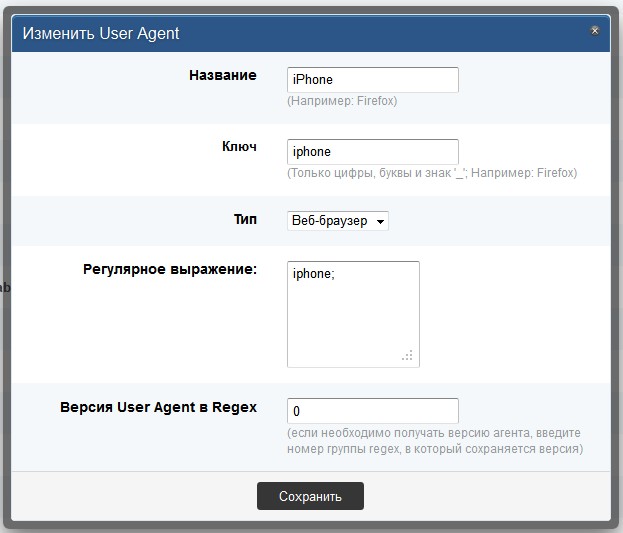
Task: Close the Изменить User Agent dialog
Action: [x=594, y=31]
